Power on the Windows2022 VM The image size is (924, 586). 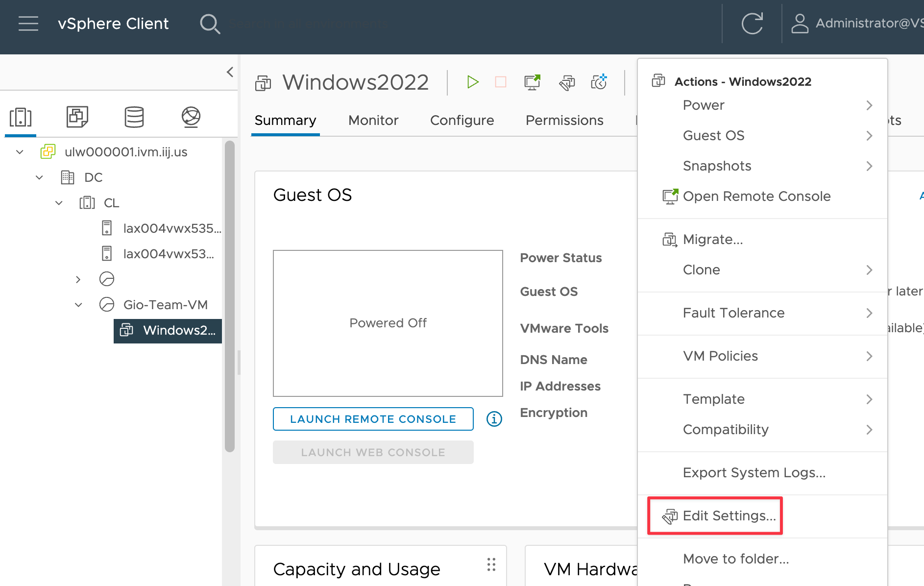[x=472, y=82]
